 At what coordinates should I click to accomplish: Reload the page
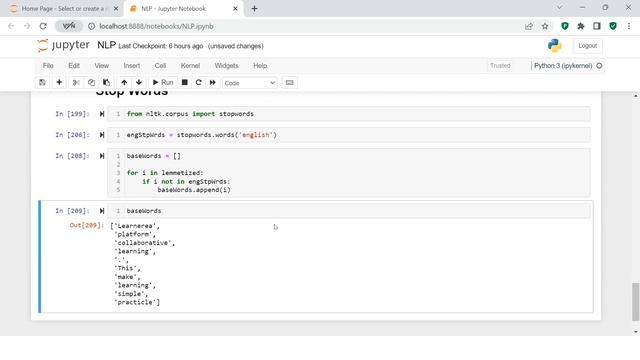43,26
